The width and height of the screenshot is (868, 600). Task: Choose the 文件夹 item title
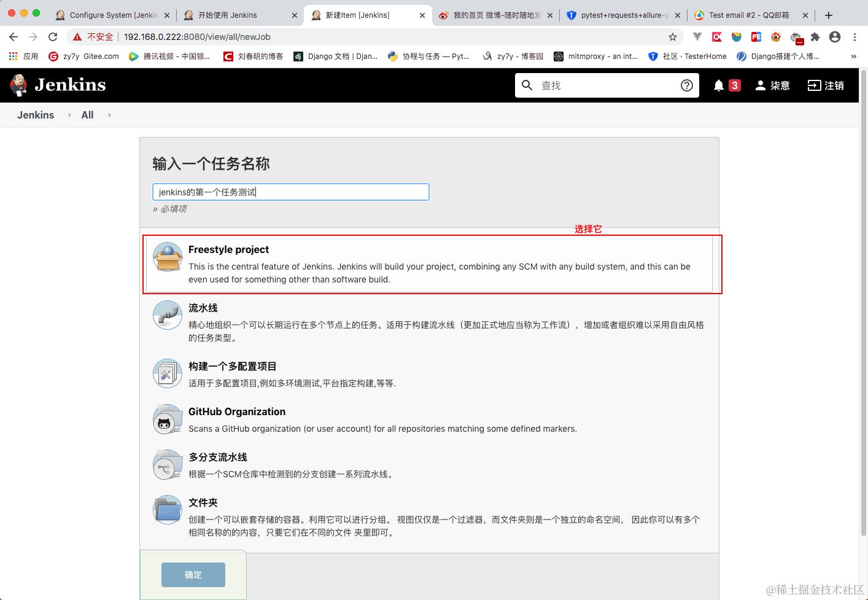click(203, 502)
